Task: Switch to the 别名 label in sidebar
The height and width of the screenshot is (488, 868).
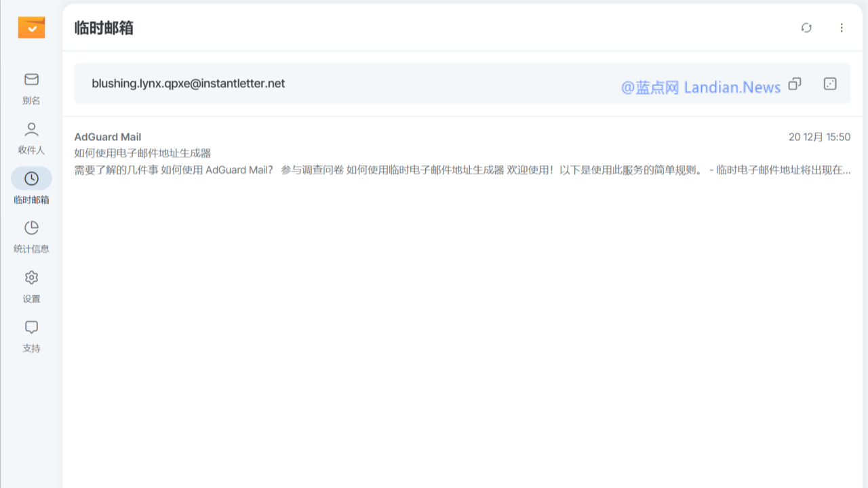Action: [31, 100]
